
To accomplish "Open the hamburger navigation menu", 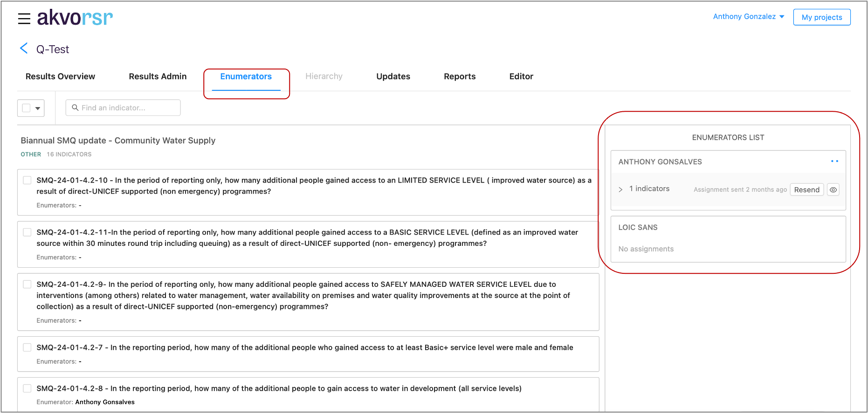I will tap(24, 19).
